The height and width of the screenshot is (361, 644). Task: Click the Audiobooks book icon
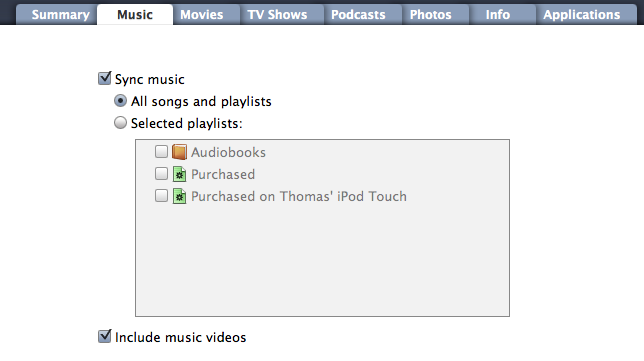click(179, 152)
